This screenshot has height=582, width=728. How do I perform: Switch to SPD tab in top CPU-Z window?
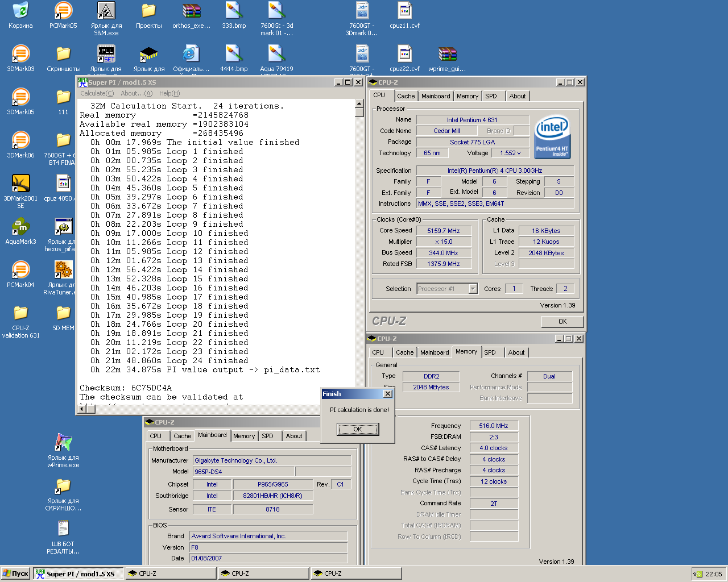coord(491,96)
